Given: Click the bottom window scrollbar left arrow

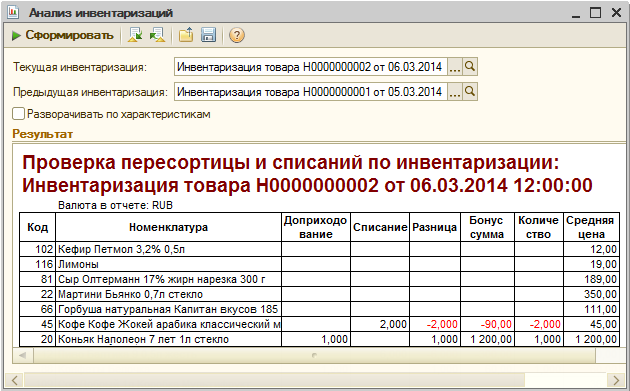Looking at the screenshot, I should click(x=15, y=380).
